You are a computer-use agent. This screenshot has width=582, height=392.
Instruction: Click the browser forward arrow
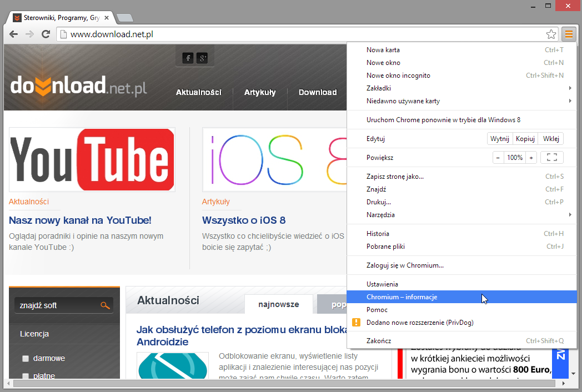pyautogui.click(x=29, y=34)
